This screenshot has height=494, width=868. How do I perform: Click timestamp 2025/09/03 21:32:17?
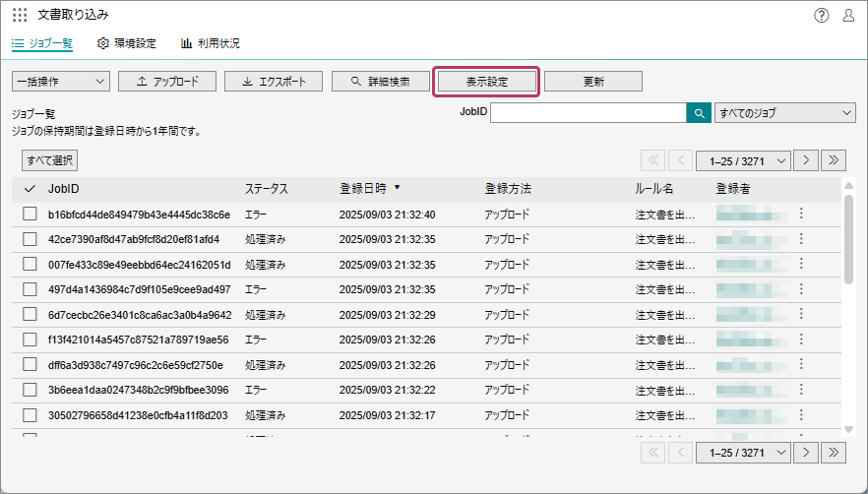pyautogui.click(x=387, y=415)
